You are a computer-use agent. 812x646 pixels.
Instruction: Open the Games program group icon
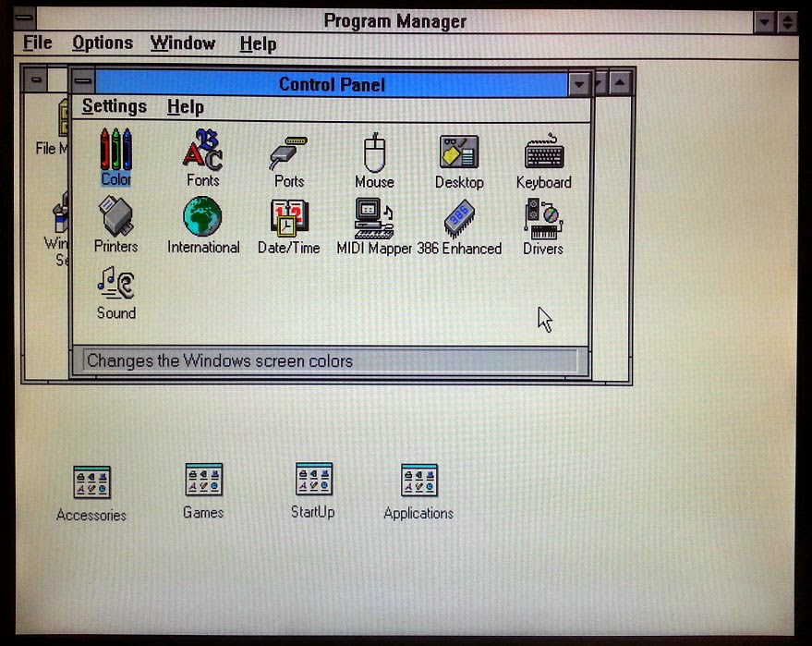coord(202,481)
